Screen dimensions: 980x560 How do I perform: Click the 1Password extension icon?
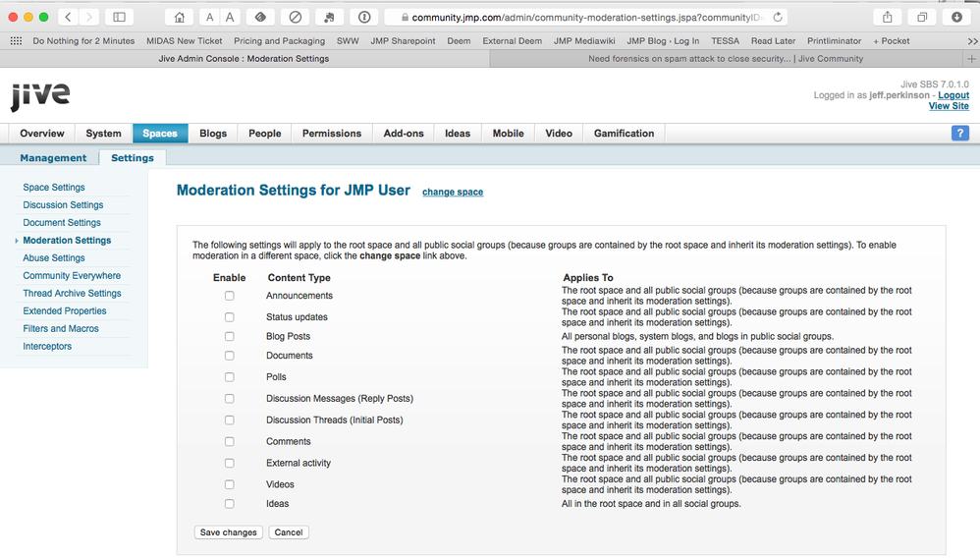(363, 18)
